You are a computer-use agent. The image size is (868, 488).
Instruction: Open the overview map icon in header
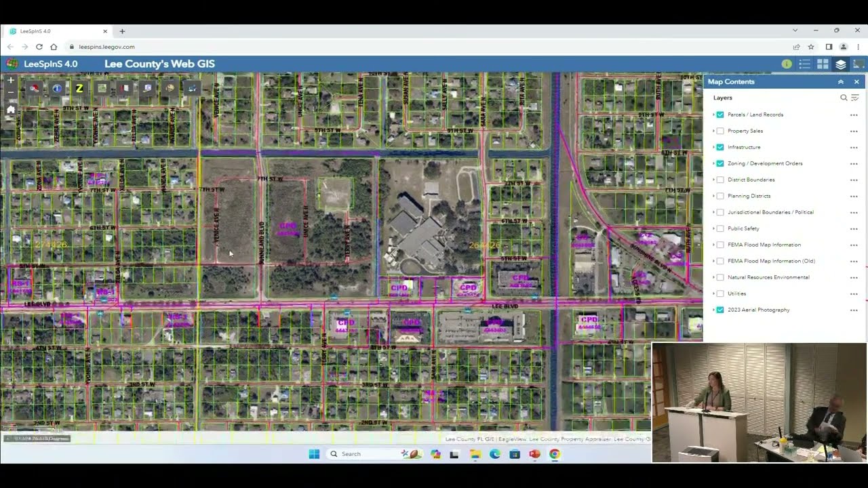point(859,64)
